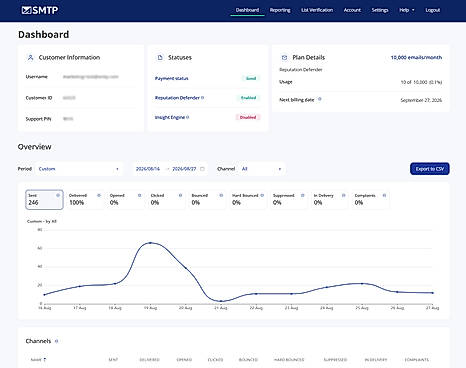Click the OPENED column header

[x=184, y=360]
